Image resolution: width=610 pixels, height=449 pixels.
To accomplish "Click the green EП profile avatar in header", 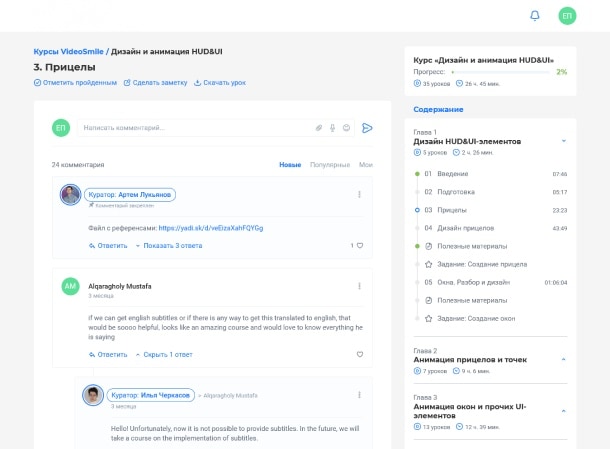I will [567, 16].
